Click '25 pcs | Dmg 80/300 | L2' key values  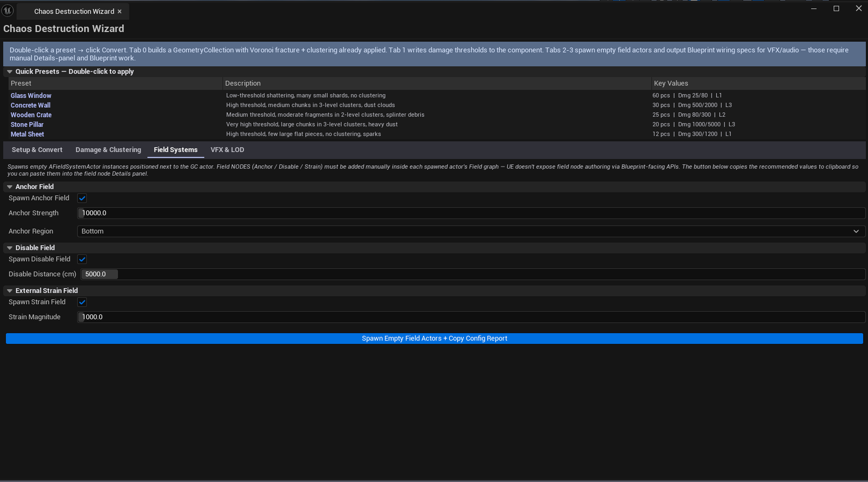pyautogui.click(x=688, y=115)
